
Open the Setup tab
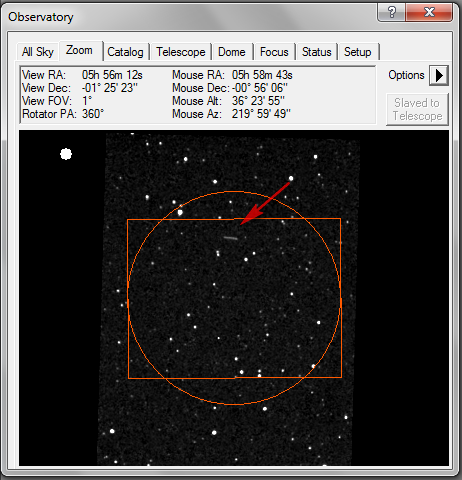(x=358, y=52)
